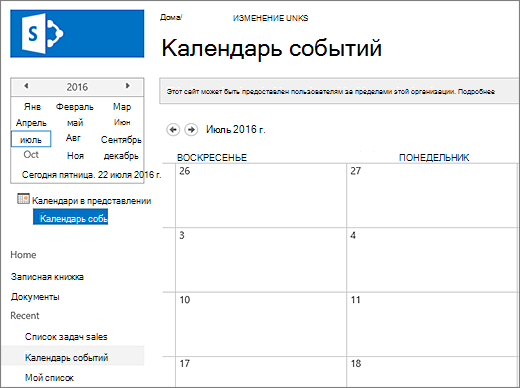Go to next year in mini calendar

127,86
